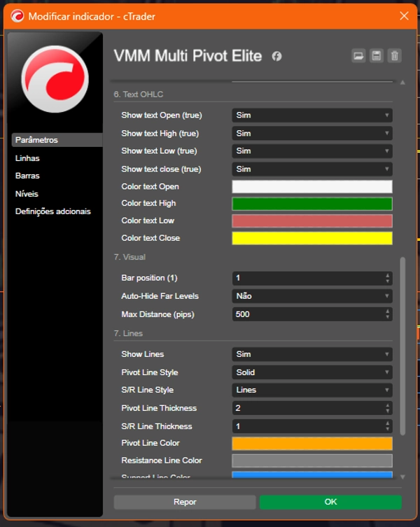Decrease S/R Line Thickness with down arrow
The image size is (420, 527).
387,429
